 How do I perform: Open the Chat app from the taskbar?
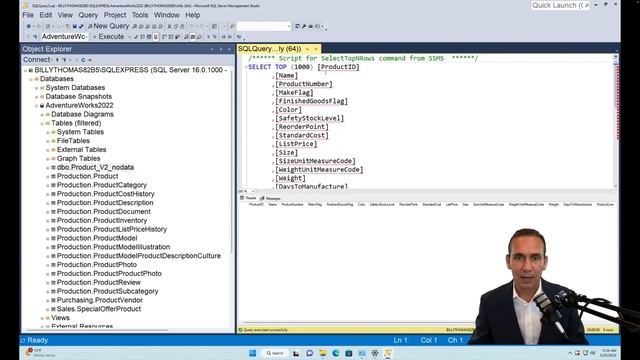[309, 353]
